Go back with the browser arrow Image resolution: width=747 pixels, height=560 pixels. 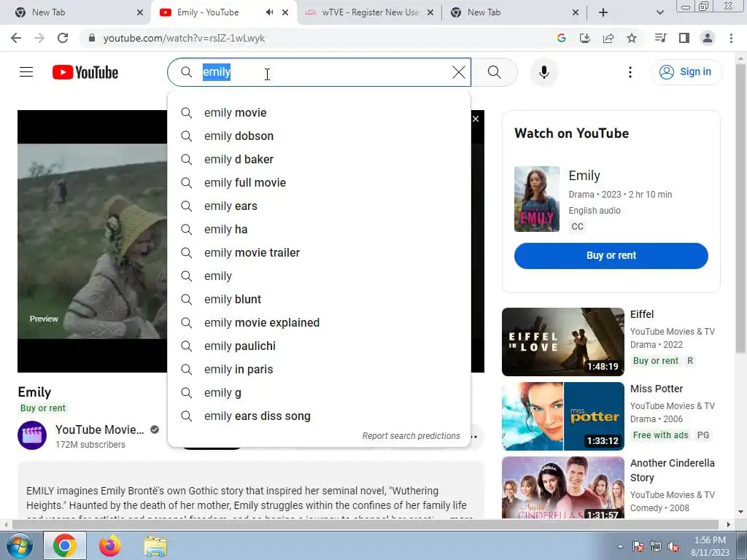[16, 38]
